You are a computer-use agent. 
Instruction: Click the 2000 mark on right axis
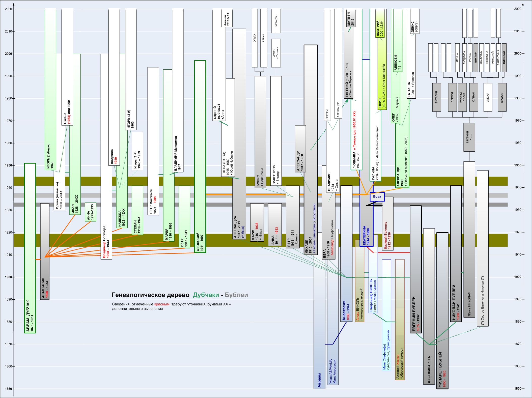(x=518, y=53)
